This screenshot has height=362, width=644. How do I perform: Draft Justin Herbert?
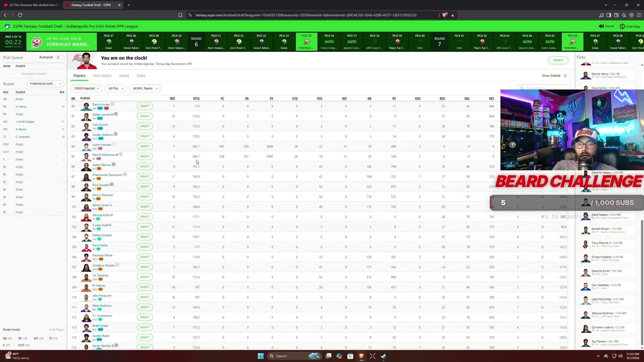(145, 146)
